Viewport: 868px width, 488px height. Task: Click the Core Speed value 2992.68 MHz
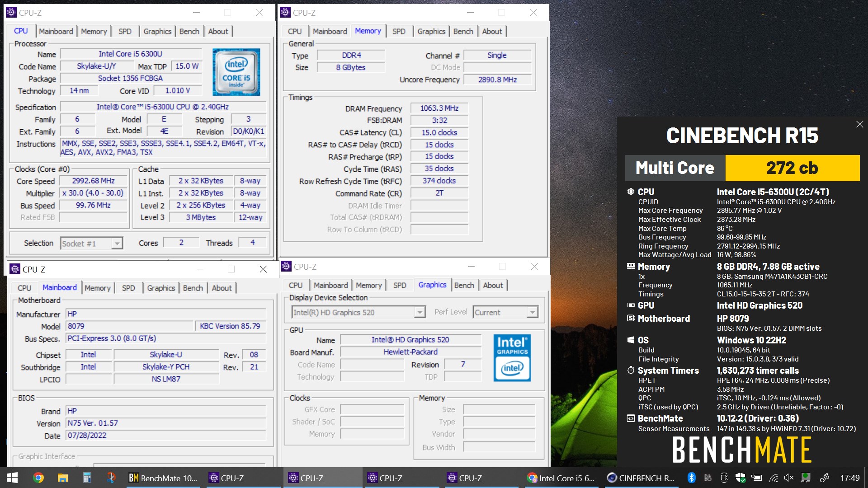[x=94, y=181]
